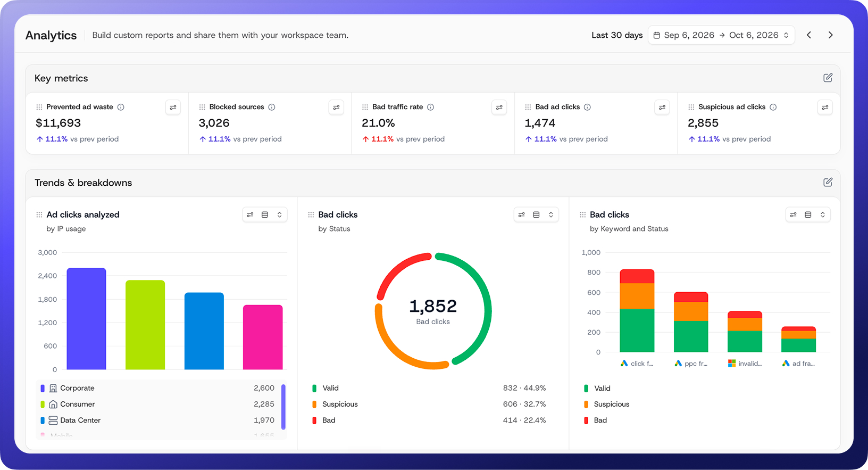This screenshot has height=470, width=868.
Task: Select the Corporate legend row
Action: click(x=158, y=388)
